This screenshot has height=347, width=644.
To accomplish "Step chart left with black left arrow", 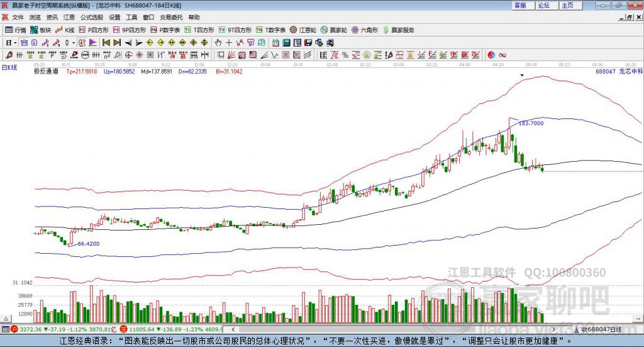I will [x=128, y=43].
